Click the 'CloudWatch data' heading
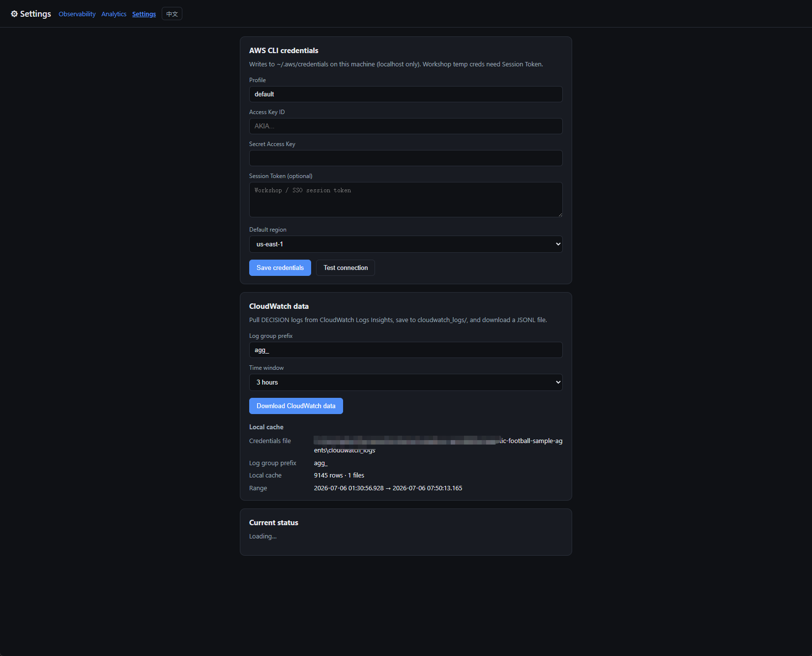The width and height of the screenshot is (812, 656). (279, 306)
